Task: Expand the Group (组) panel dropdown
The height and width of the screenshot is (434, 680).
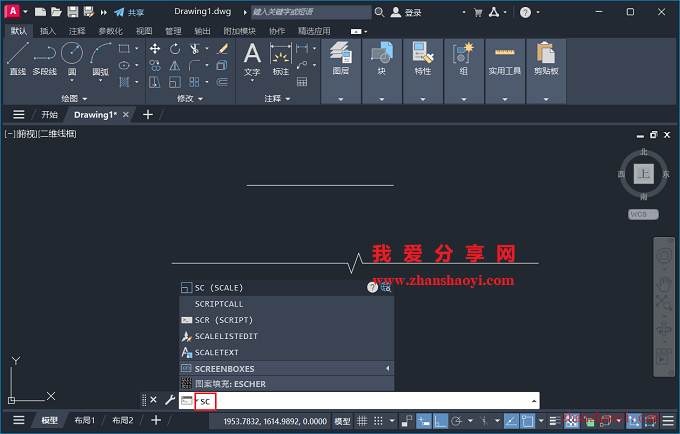Action: click(x=464, y=99)
